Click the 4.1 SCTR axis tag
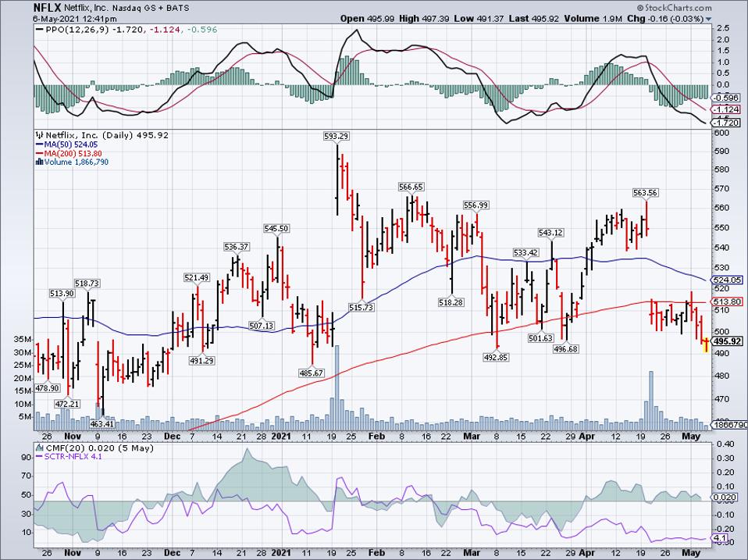 [x=718, y=539]
